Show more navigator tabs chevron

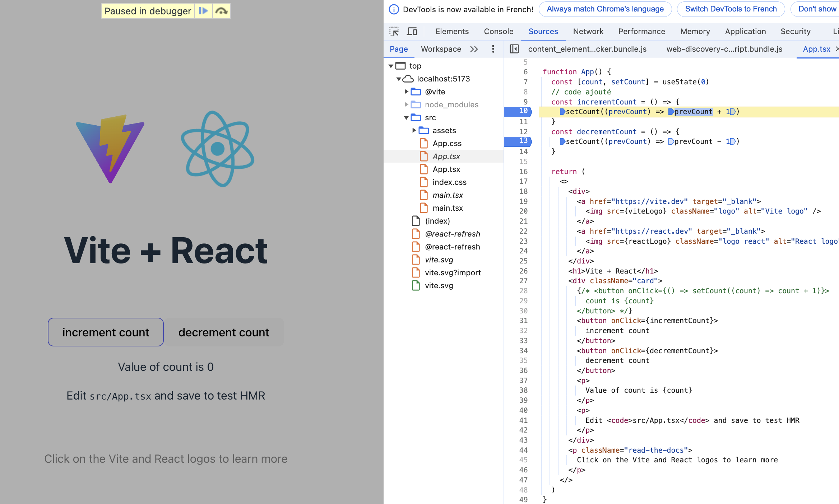coord(474,49)
